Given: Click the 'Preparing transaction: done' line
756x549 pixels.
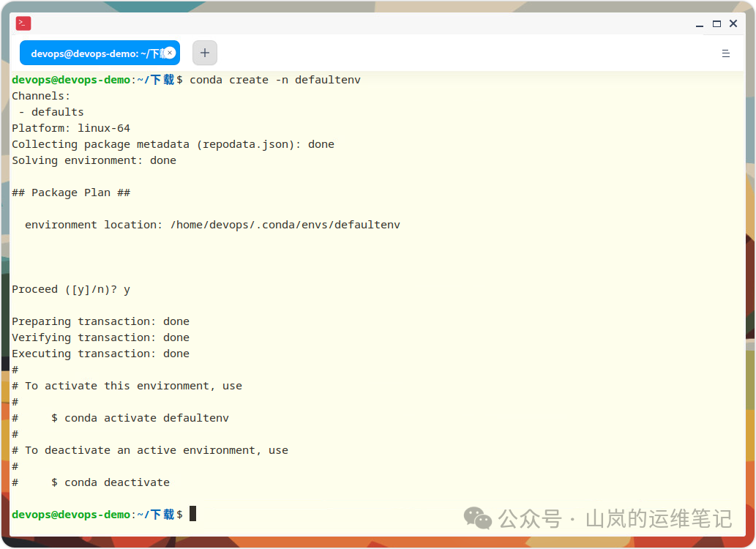Looking at the screenshot, I should click(x=100, y=321).
